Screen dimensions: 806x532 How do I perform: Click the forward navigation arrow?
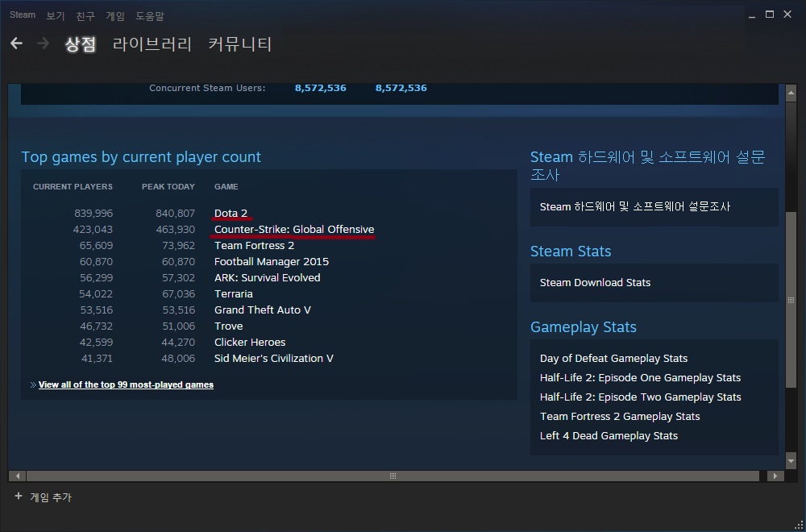click(x=44, y=44)
